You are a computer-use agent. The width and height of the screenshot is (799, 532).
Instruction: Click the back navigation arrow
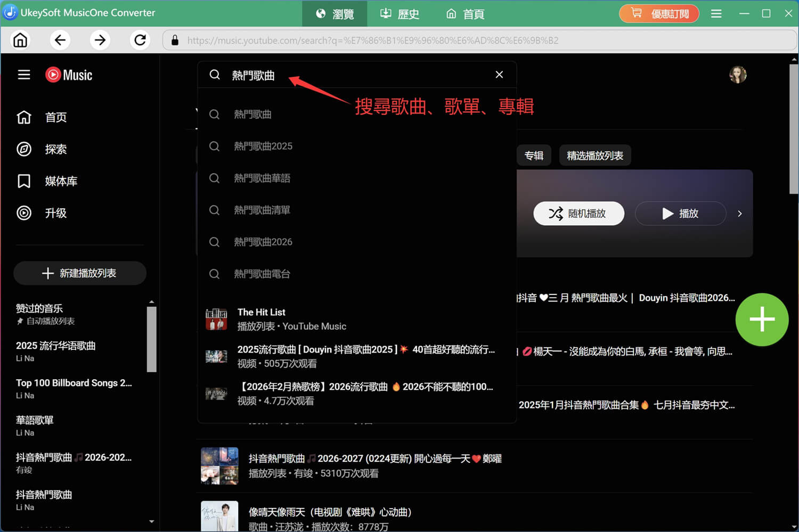coord(60,40)
